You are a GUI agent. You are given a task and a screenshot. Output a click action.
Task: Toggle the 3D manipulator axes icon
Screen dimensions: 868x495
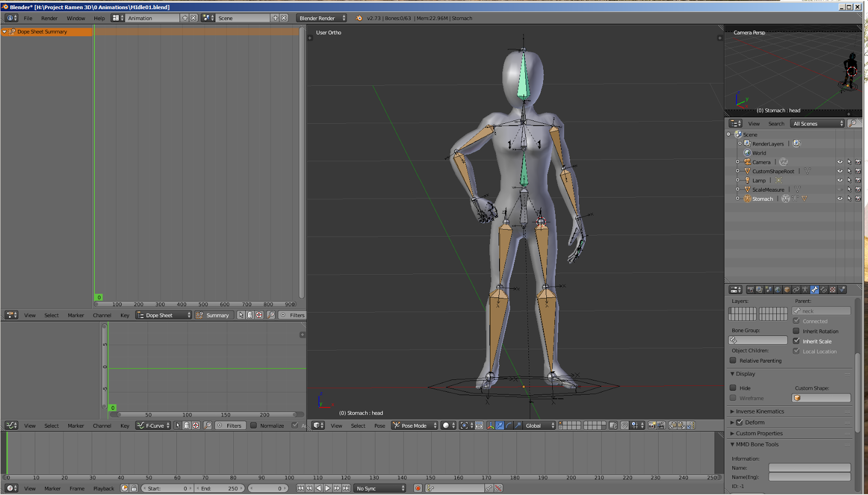[490, 426]
